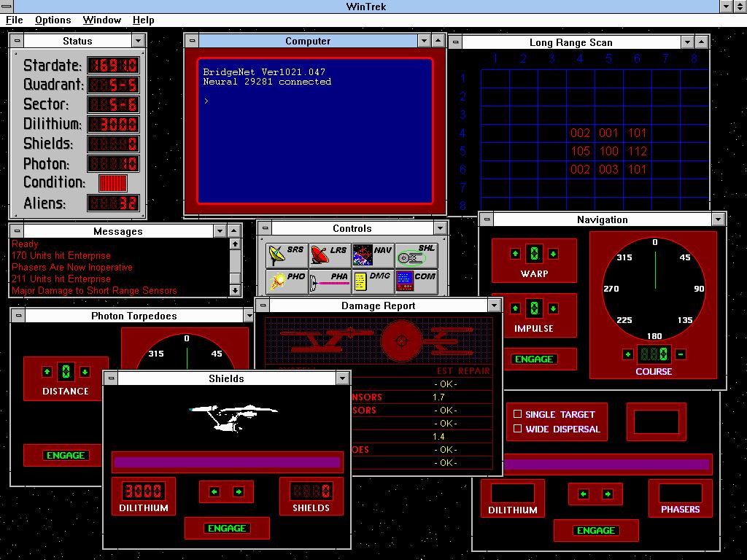Increase torpedo DISTANCE with the up arrow

tap(47, 372)
